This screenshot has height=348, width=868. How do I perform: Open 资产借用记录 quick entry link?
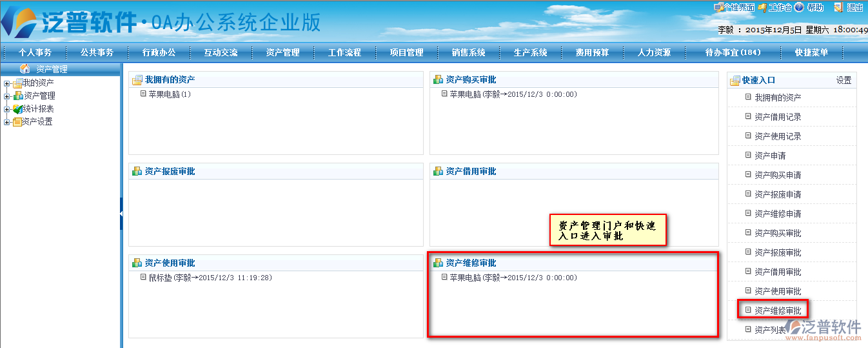[x=778, y=117]
